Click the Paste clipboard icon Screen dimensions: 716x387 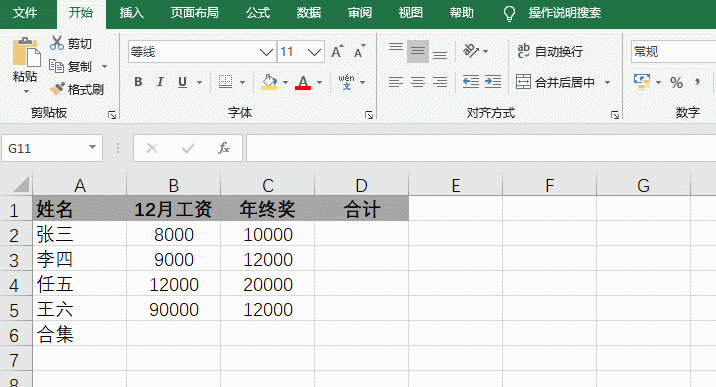pos(26,52)
